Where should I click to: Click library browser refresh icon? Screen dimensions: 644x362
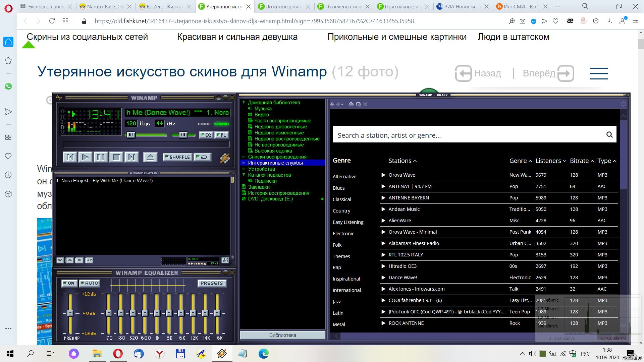point(358,104)
